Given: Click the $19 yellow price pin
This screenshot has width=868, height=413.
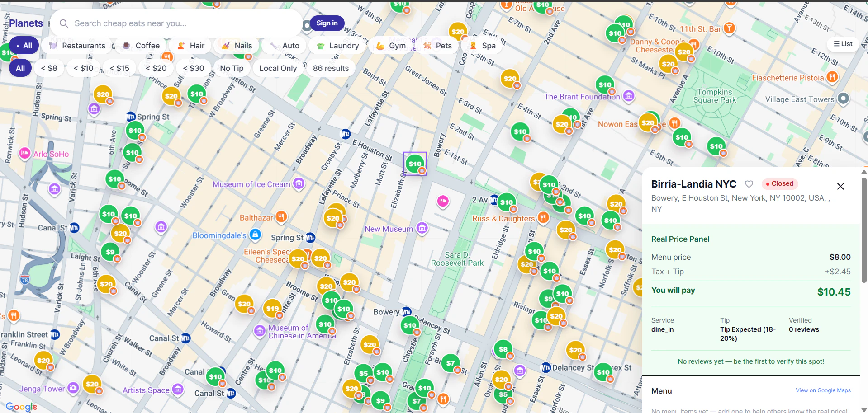Looking at the screenshot, I should 272,309.
